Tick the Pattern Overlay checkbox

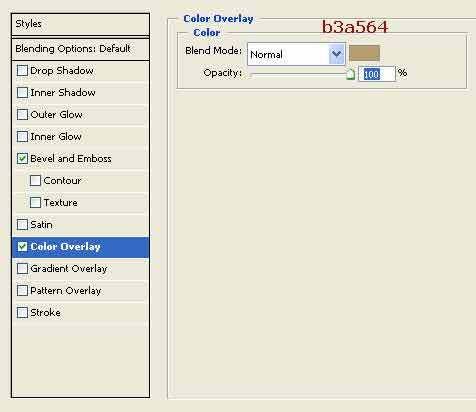point(22,291)
